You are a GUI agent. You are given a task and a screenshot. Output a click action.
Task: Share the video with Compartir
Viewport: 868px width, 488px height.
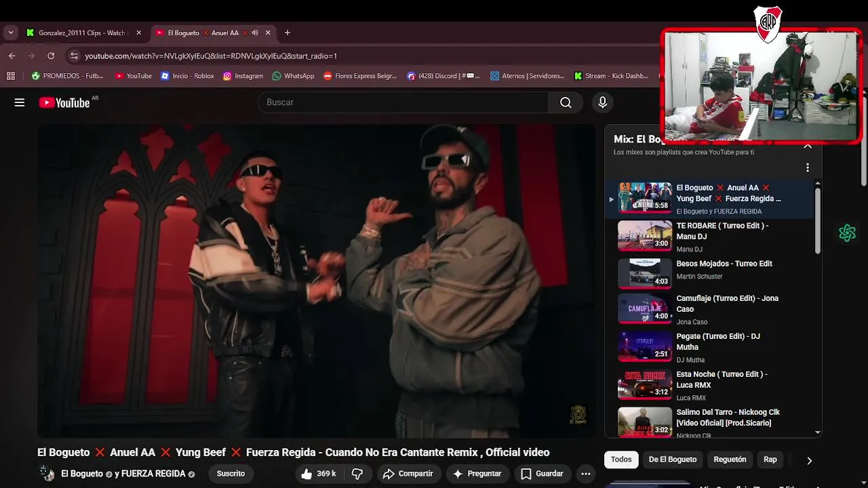pos(408,474)
